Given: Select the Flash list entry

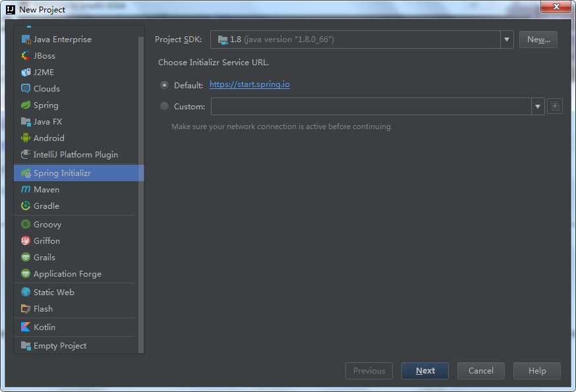Looking at the screenshot, I should [x=76, y=308].
